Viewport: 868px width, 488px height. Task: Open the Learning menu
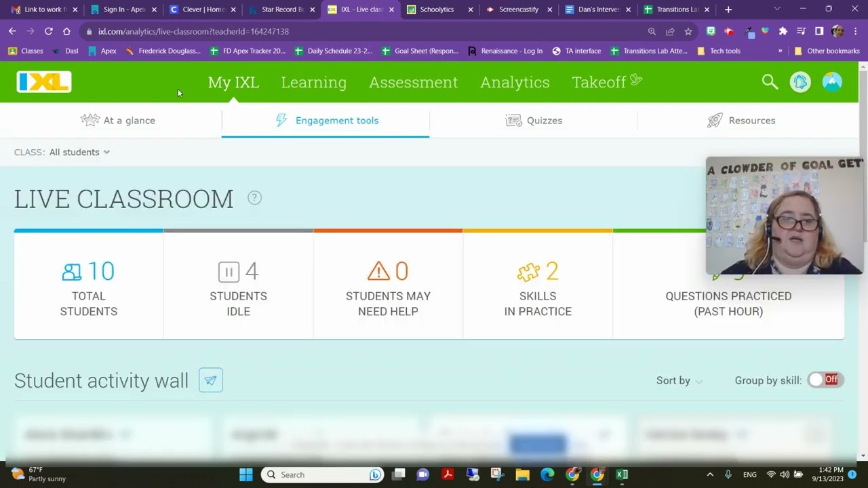click(313, 82)
